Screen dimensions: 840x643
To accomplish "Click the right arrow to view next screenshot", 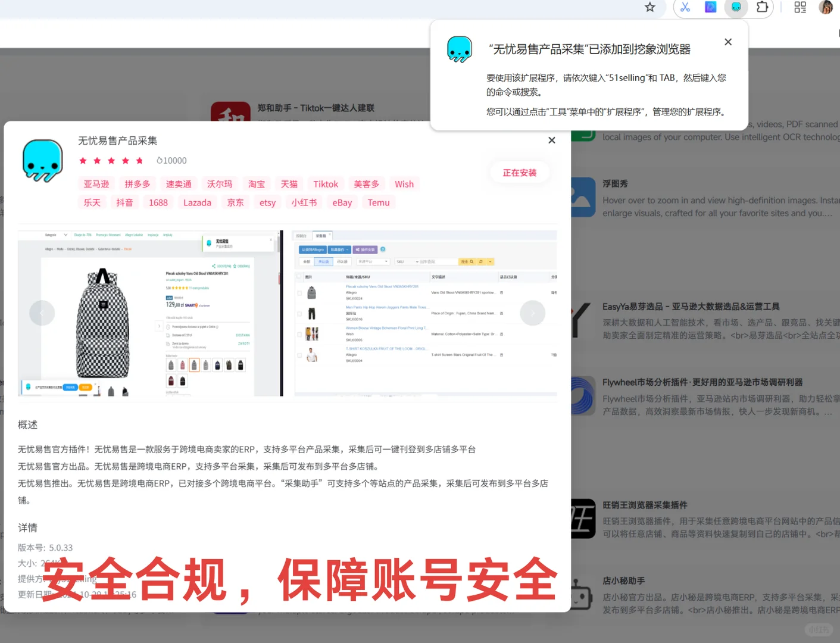I will [x=532, y=313].
